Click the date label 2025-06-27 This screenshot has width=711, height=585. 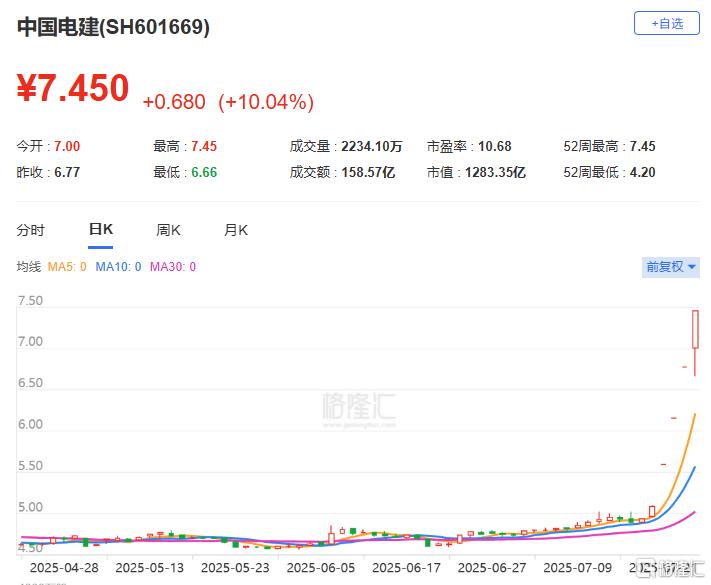[x=492, y=568]
